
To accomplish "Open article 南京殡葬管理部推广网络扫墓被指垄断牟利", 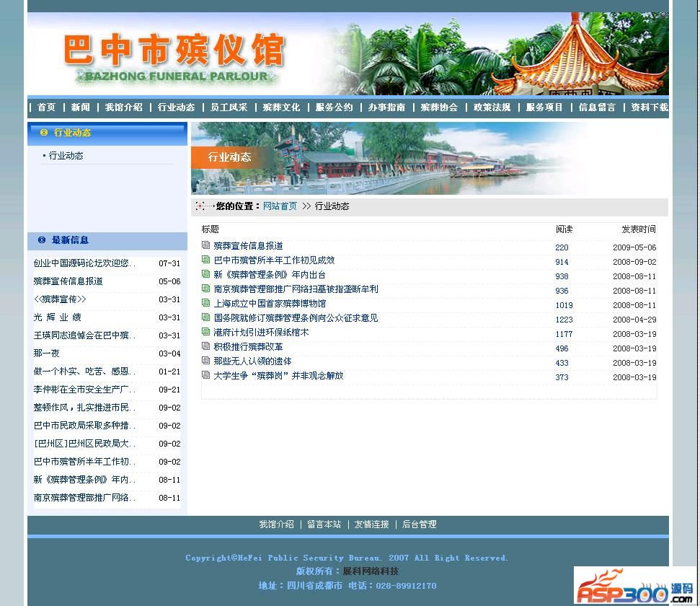I will pos(296,289).
